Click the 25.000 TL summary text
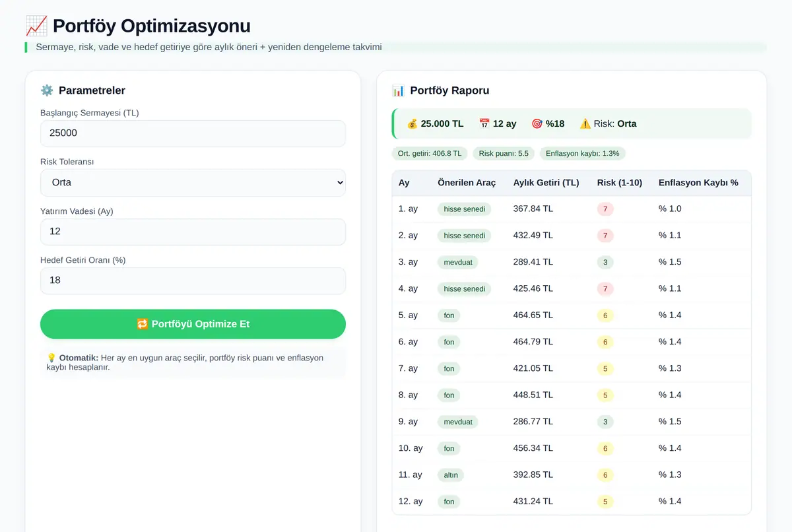This screenshot has width=792, height=532. click(442, 123)
